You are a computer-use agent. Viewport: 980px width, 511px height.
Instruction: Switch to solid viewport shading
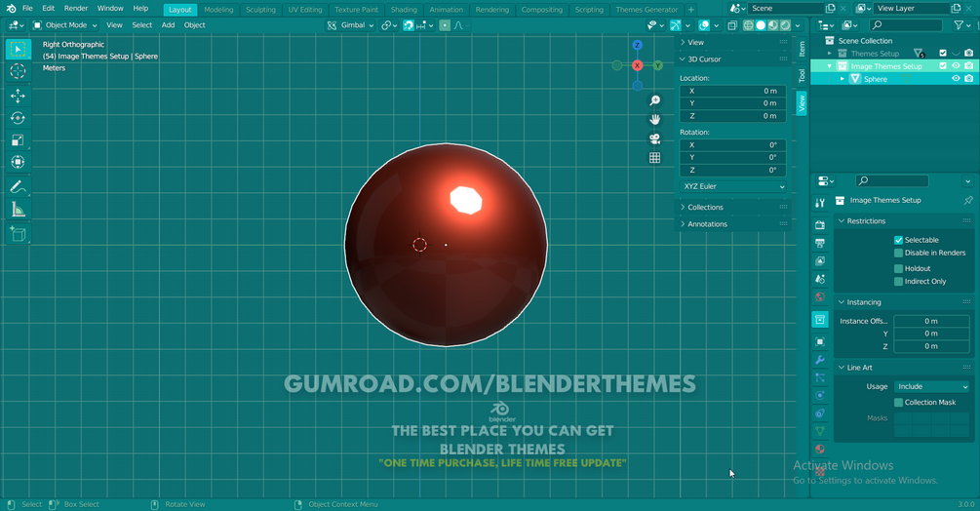click(761, 25)
